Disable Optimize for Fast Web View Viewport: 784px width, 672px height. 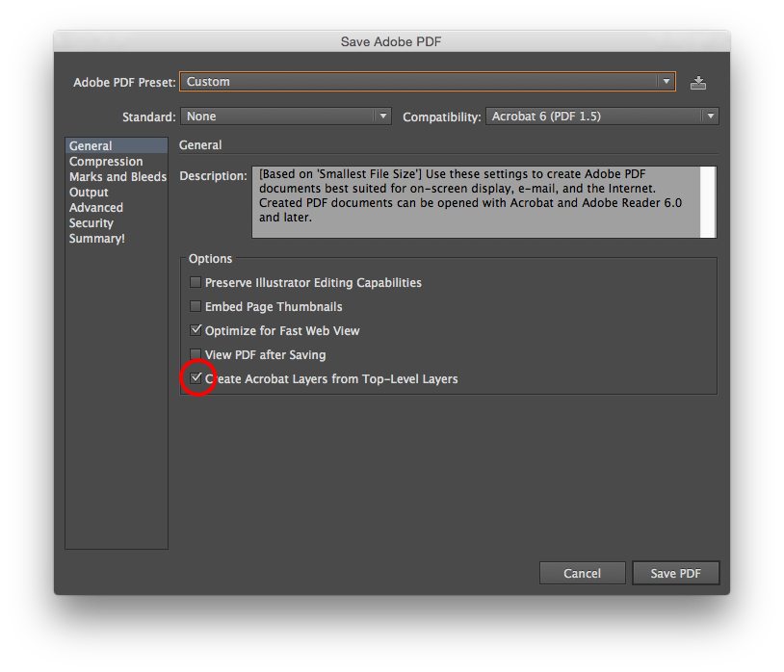tap(196, 330)
